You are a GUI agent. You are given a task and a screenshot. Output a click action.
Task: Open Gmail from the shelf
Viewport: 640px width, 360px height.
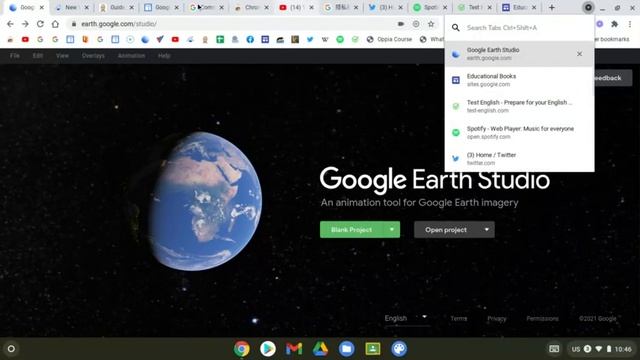tap(294, 349)
